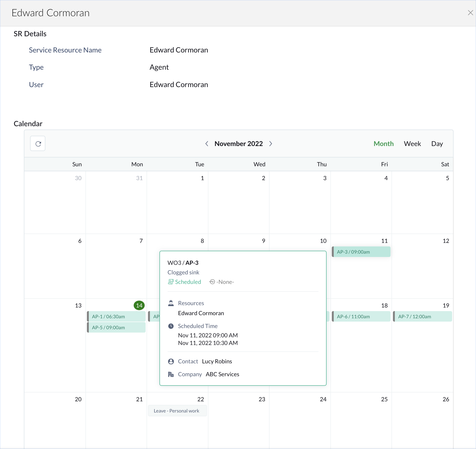The height and width of the screenshot is (449, 476).
Task: Open the AP-7 / 12:00am appointment
Action: tap(422, 316)
